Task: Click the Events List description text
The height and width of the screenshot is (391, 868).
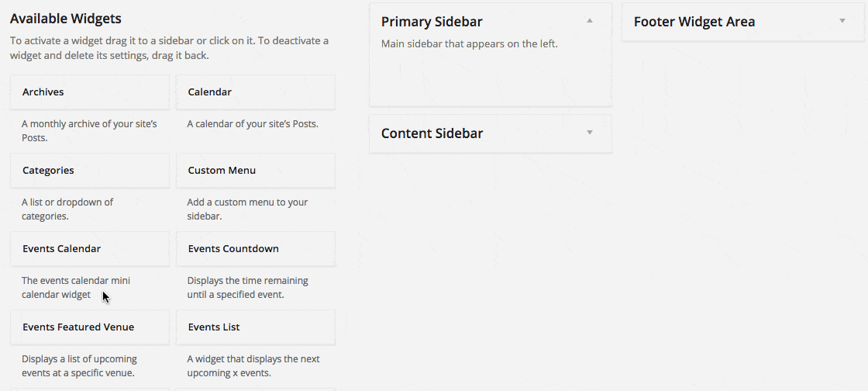Action: pyautogui.click(x=253, y=366)
